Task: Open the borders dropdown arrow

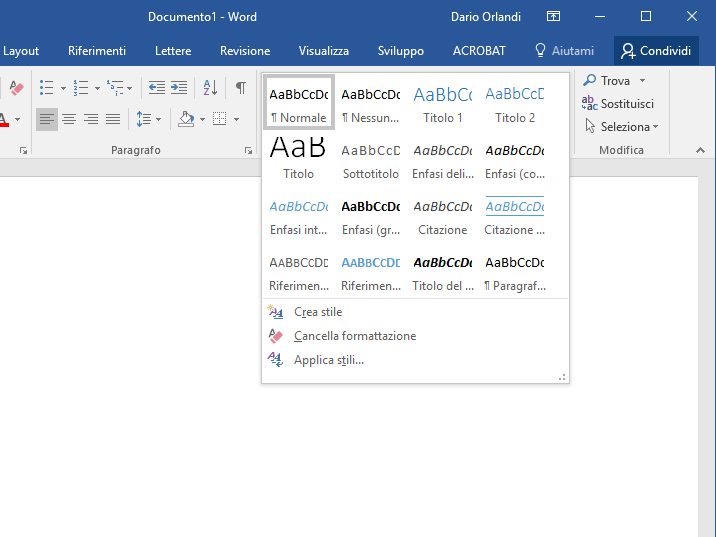Action: (x=237, y=119)
